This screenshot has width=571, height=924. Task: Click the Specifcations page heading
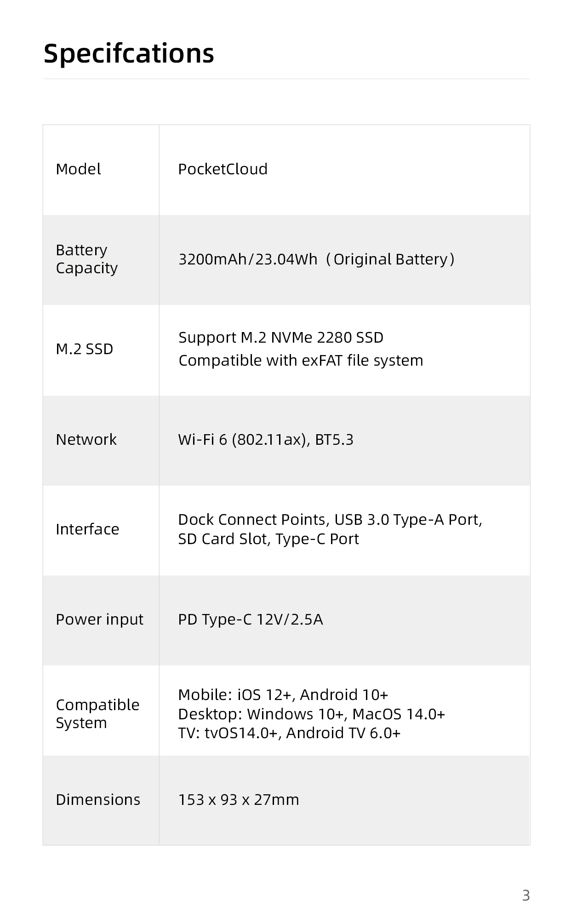click(x=129, y=53)
